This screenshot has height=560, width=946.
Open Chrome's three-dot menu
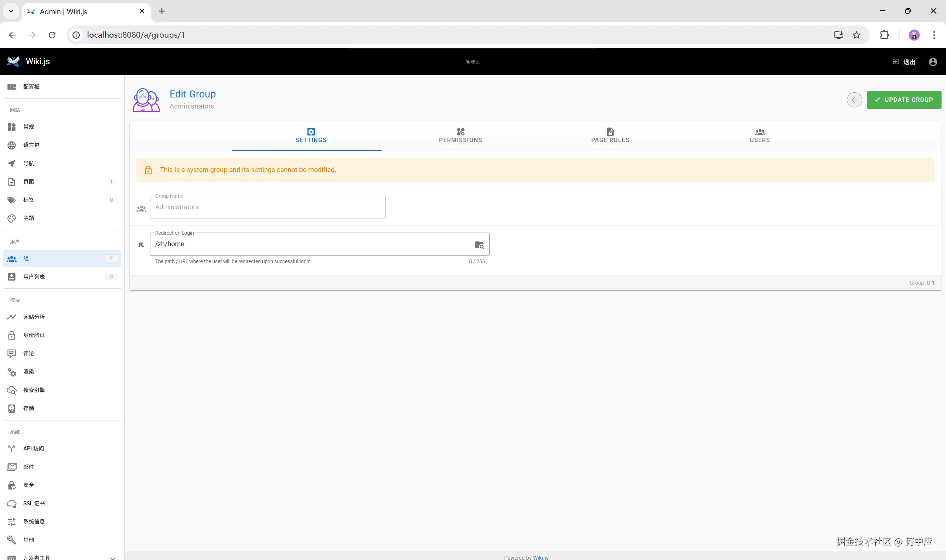[x=934, y=35]
